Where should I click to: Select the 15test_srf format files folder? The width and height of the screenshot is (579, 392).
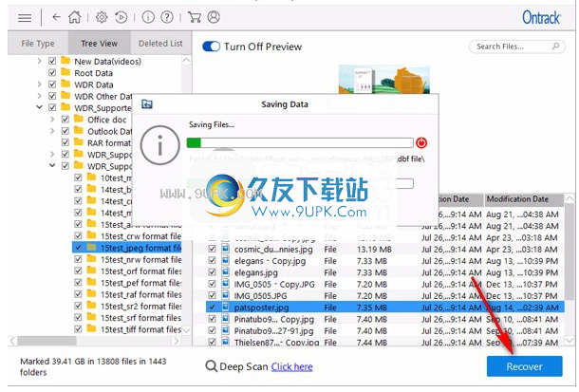point(140,318)
